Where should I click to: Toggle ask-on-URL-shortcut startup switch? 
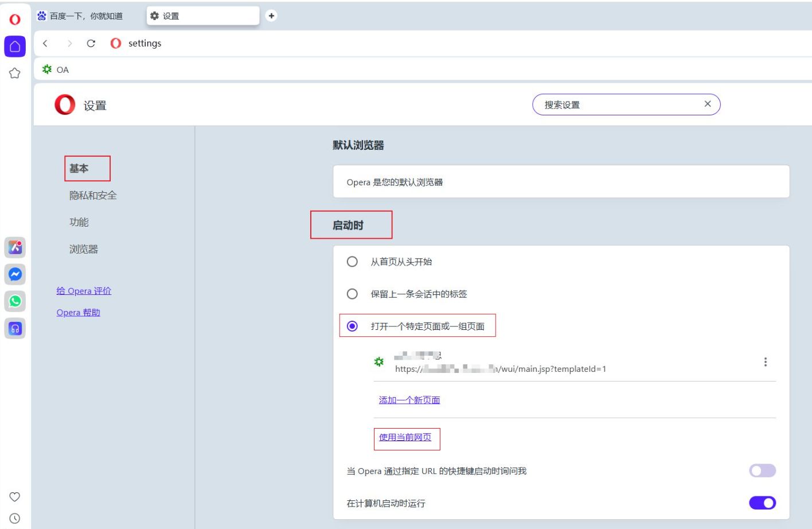pos(762,471)
